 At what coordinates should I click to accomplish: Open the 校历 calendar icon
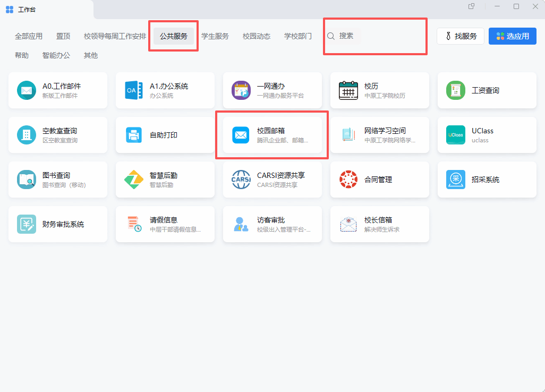[x=348, y=90]
